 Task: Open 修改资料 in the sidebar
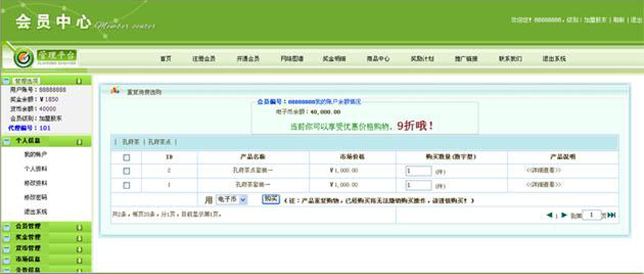pyautogui.click(x=36, y=183)
